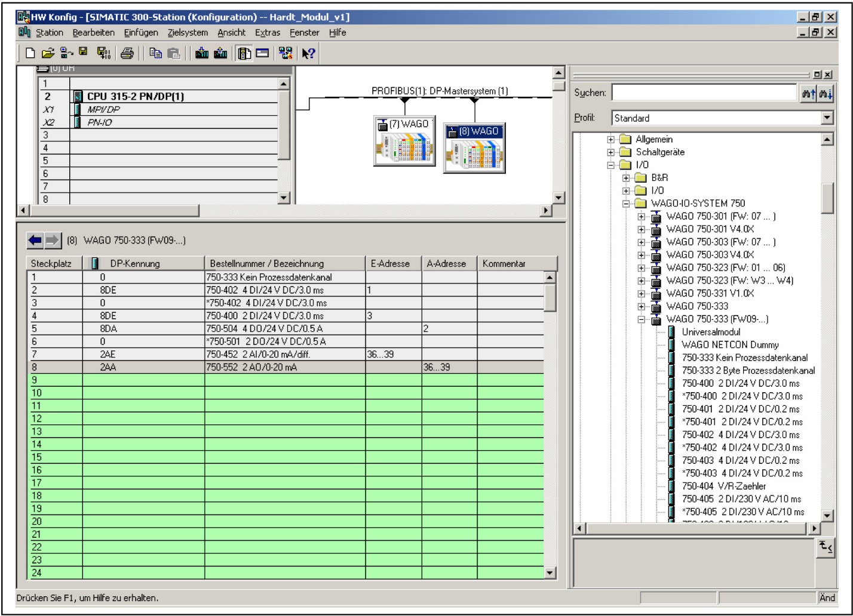Viewport: 853px width, 616px height.
Task: Click the E-Adresse column header
Action: click(394, 264)
